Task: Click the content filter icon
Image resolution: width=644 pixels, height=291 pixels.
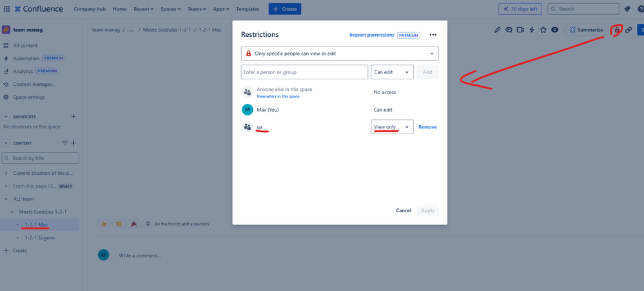Action: (x=64, y=143)
